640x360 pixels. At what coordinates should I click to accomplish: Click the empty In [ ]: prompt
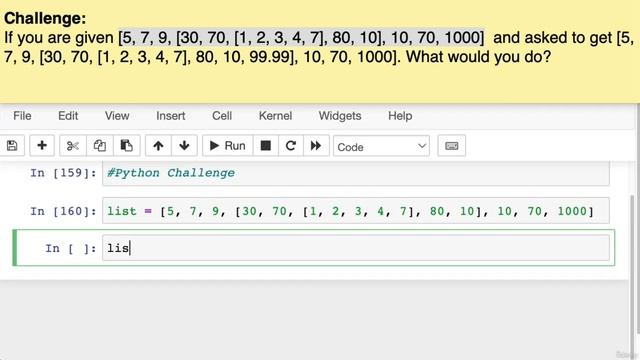tap(71, 248)
